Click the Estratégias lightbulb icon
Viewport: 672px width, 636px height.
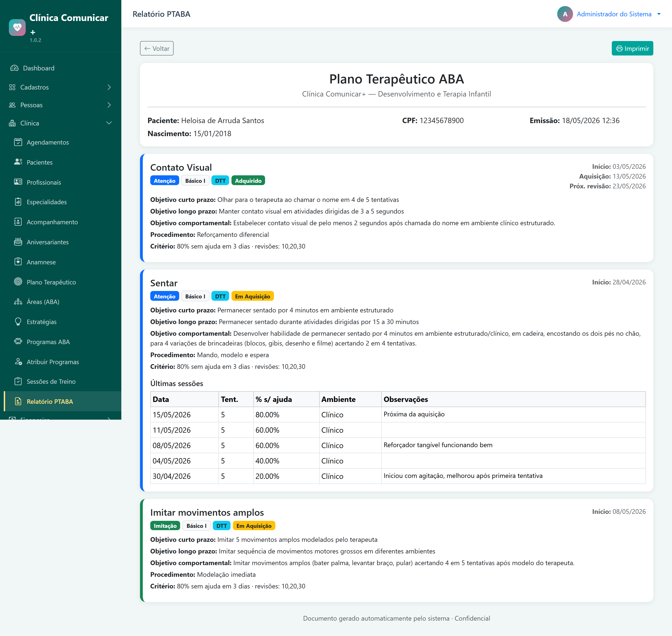[x=18, y=322]
